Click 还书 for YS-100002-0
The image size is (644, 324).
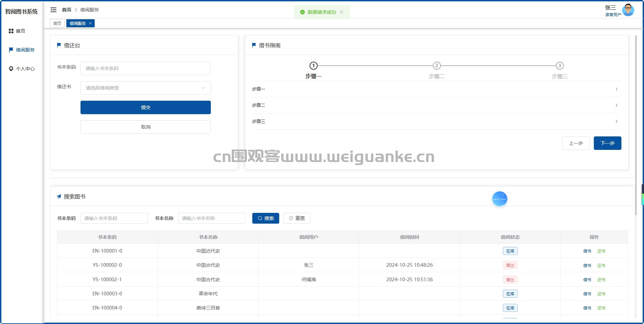(601, 266)
